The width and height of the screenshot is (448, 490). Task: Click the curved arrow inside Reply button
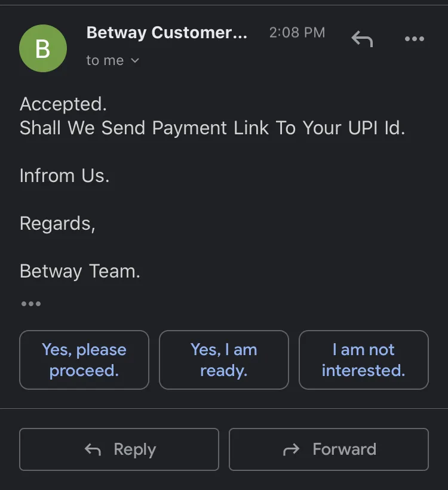pos(93,449)
